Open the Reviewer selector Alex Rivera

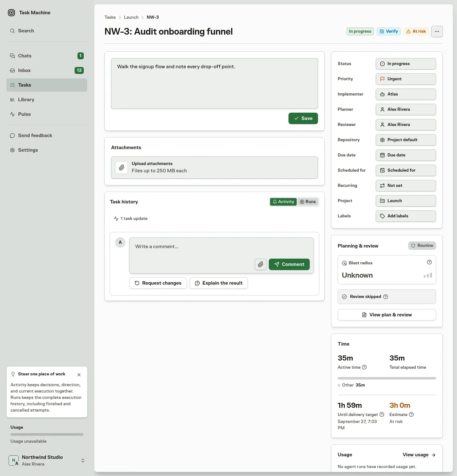point(406,125)
